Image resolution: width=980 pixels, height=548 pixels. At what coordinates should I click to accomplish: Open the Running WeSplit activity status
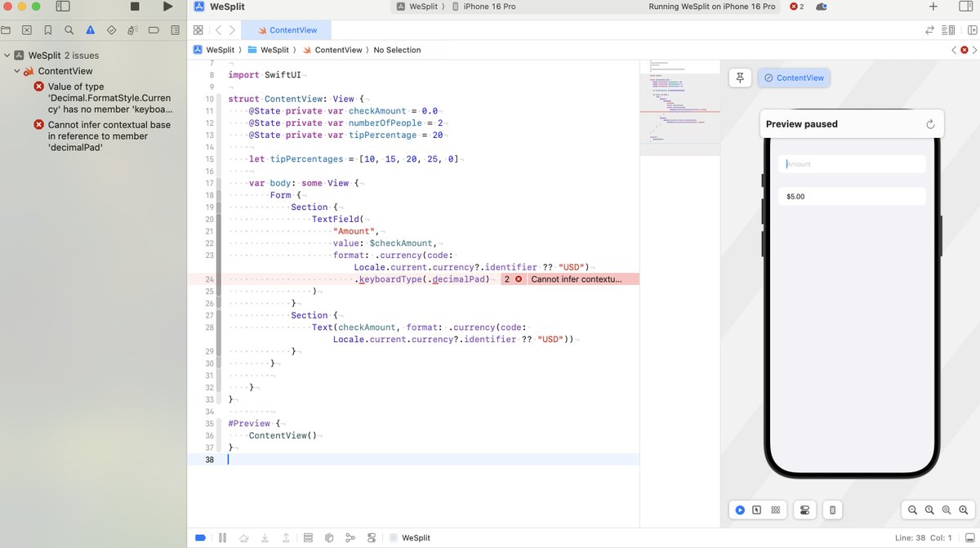coord(711,7)
